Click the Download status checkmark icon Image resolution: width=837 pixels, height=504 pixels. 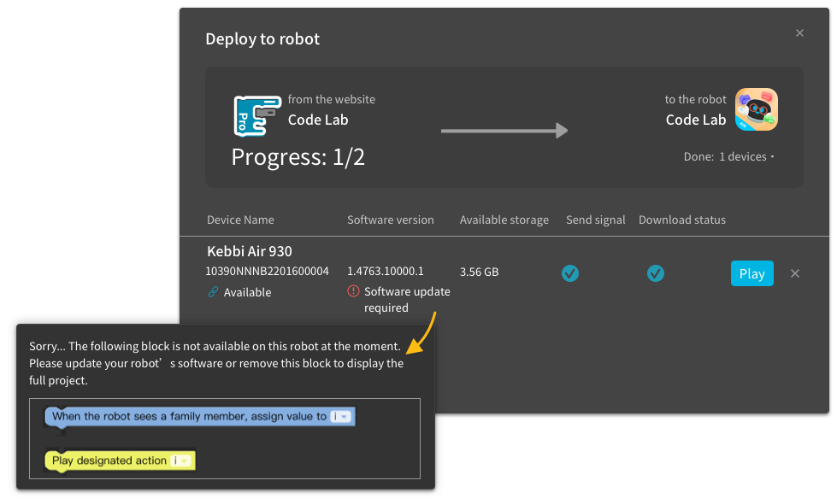tap(656, 273)
